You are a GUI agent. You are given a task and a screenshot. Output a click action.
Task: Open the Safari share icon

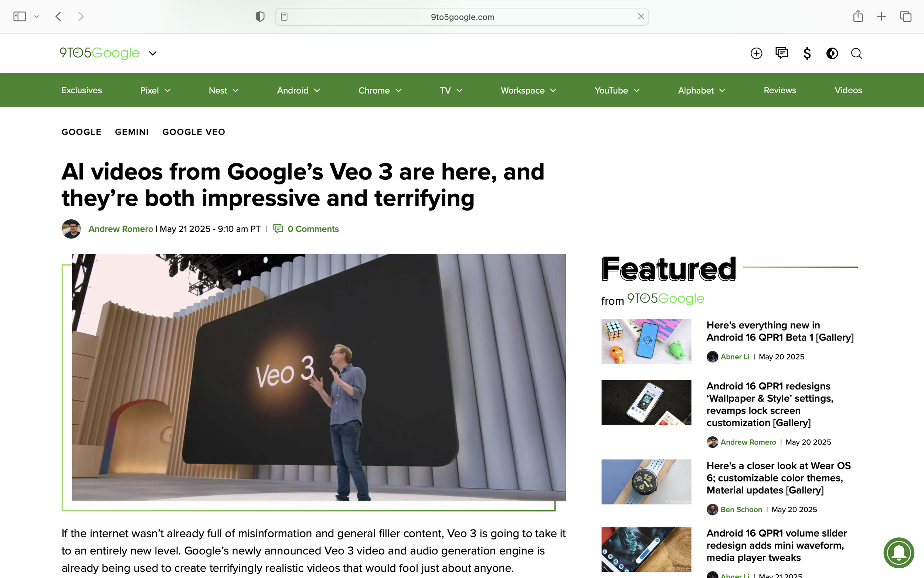coord(858,16)
